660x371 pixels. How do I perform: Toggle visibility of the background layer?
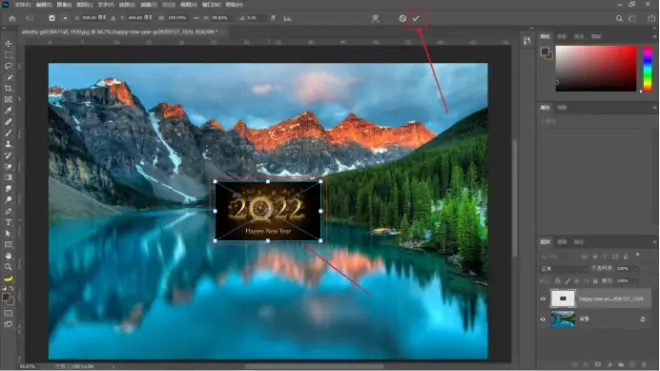coord(543,319)
